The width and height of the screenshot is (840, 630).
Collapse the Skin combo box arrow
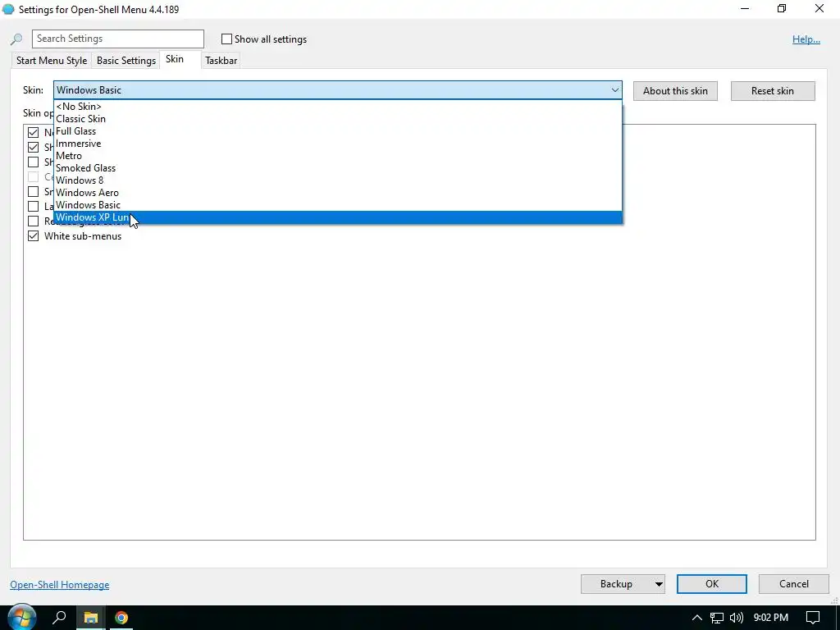click(615, 90)
